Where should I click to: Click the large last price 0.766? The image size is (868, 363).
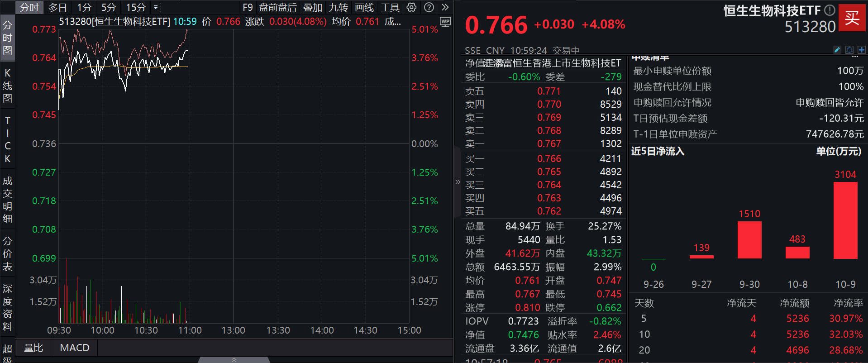tap(496, 25)
